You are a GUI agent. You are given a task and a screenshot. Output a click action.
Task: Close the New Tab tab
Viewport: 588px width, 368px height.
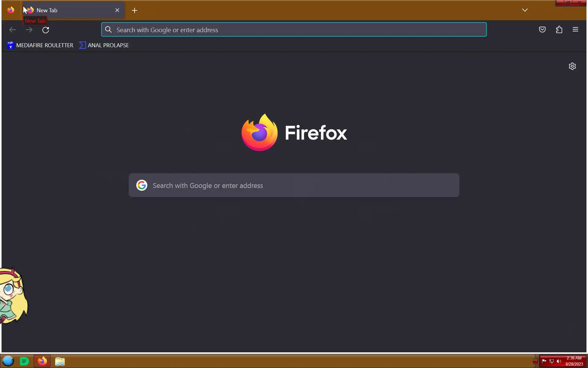coord(117,10)
